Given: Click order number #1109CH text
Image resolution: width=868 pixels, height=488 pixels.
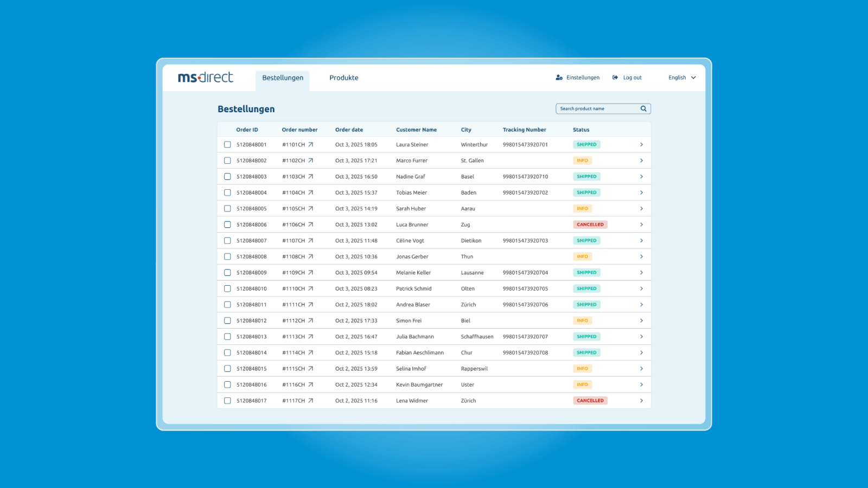Looking at the screenshot, I should pyautogui.click(x=293, y=273).
